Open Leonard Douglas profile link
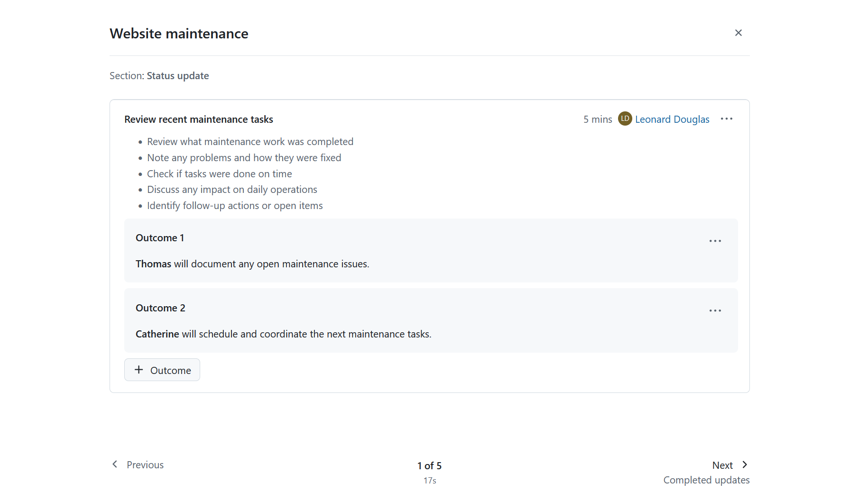The width and height of the screenshot is (868, 501). point(672,119)
